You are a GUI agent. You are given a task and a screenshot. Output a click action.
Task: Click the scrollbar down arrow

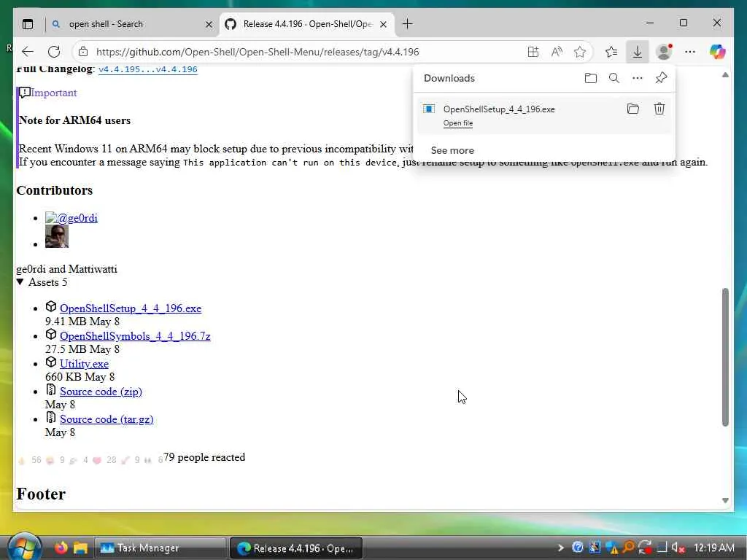point(725,500)
